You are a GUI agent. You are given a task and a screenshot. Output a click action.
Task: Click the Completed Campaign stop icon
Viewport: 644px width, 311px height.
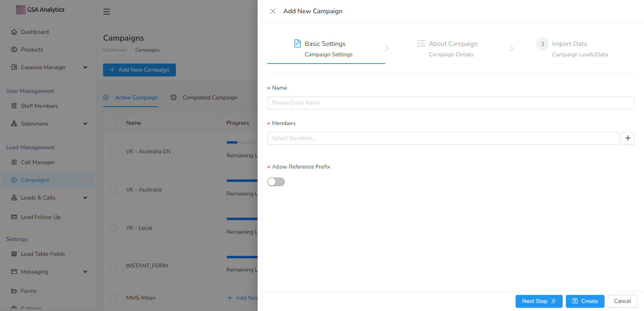173,97
